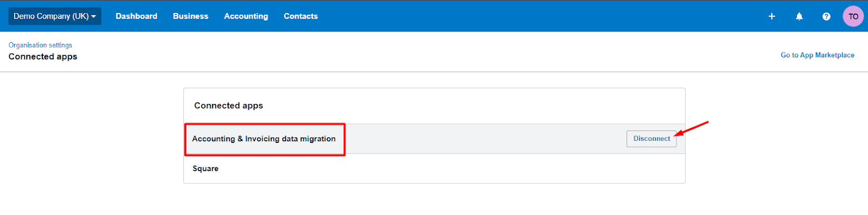
Task: Select the Square connected app row
Action: point(434,168)
